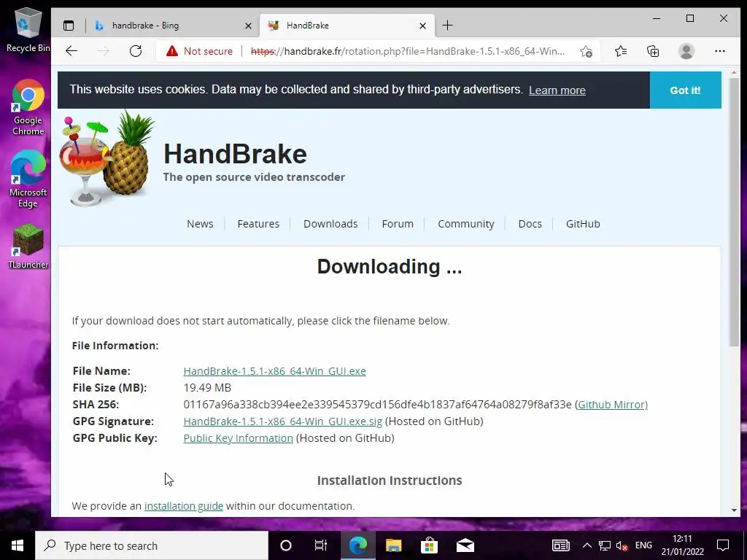Close the HandBrake tab
The image size is (747, 560).
click(422, 26)
